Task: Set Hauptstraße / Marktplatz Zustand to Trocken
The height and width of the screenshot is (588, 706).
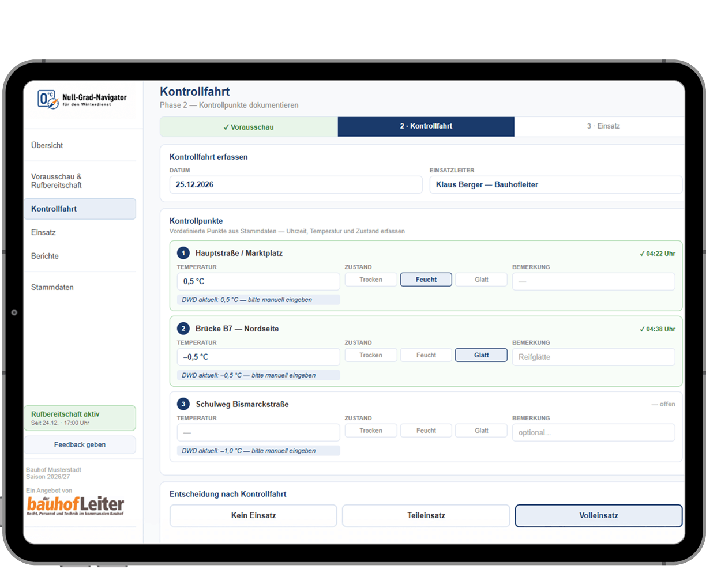Action: (371, 280)
